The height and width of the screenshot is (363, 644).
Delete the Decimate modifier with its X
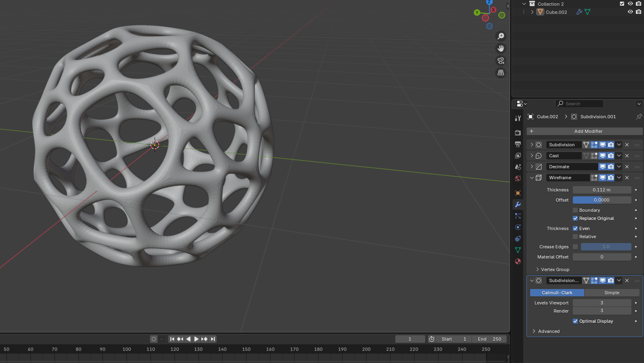(x=627, y=167)
